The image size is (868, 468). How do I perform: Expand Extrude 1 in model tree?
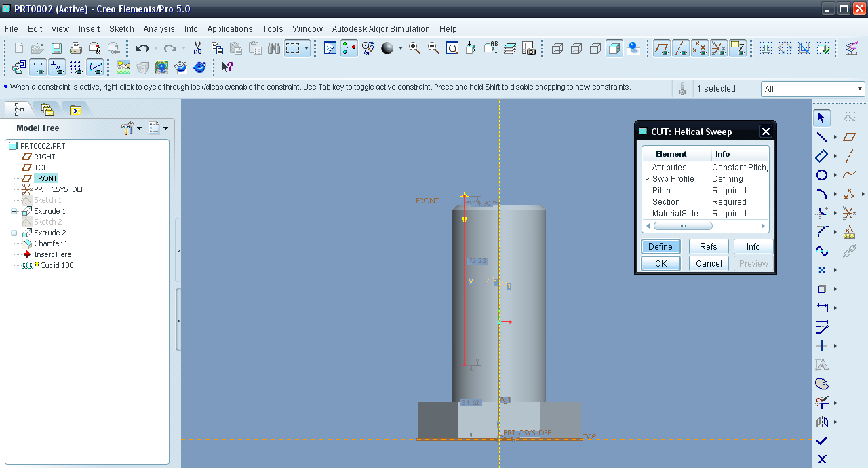click(x=14, y=211)
